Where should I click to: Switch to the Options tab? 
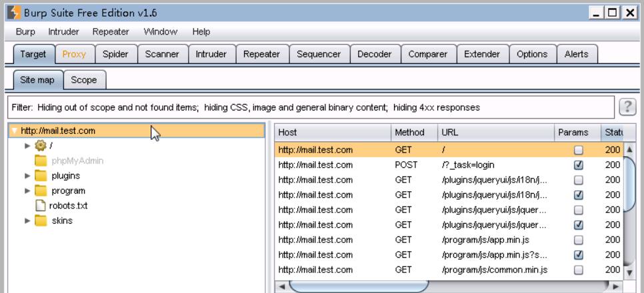click(532, 54)
